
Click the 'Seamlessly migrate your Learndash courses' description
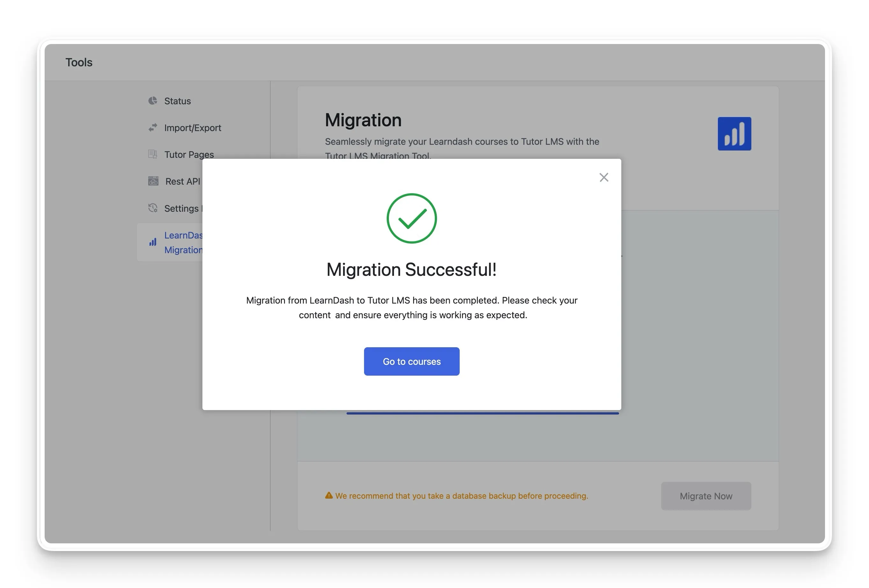point(462,148)
